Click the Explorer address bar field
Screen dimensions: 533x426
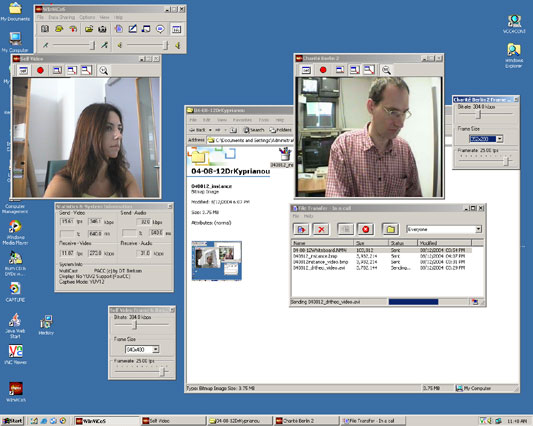pos(250,140)
